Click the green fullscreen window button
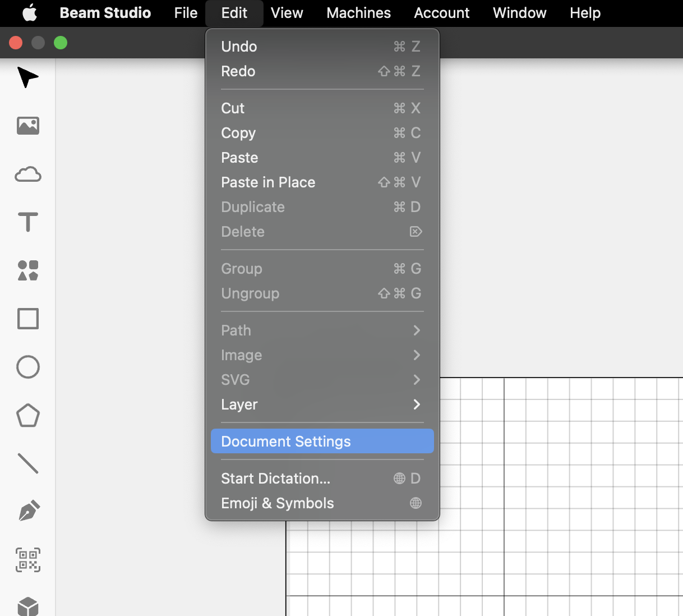 (x=61, y=43)
